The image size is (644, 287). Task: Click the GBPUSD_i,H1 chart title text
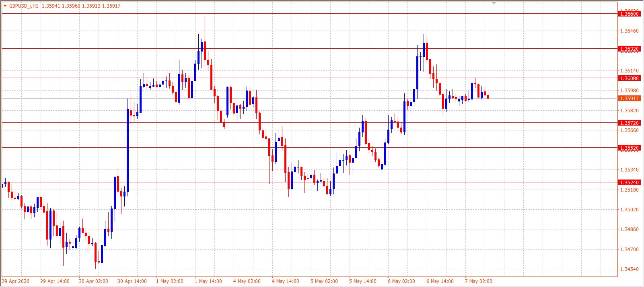24,6
